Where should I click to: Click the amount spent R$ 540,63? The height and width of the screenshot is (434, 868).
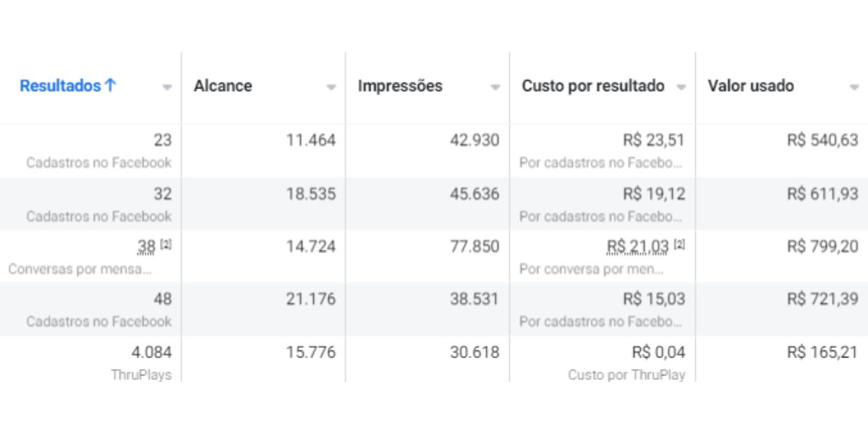pos(822,140)
